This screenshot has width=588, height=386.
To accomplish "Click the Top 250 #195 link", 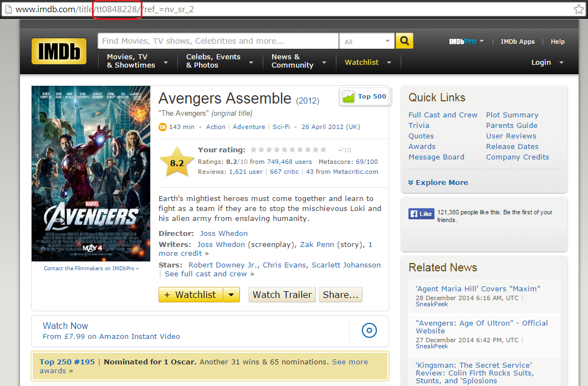I will 67,362.
